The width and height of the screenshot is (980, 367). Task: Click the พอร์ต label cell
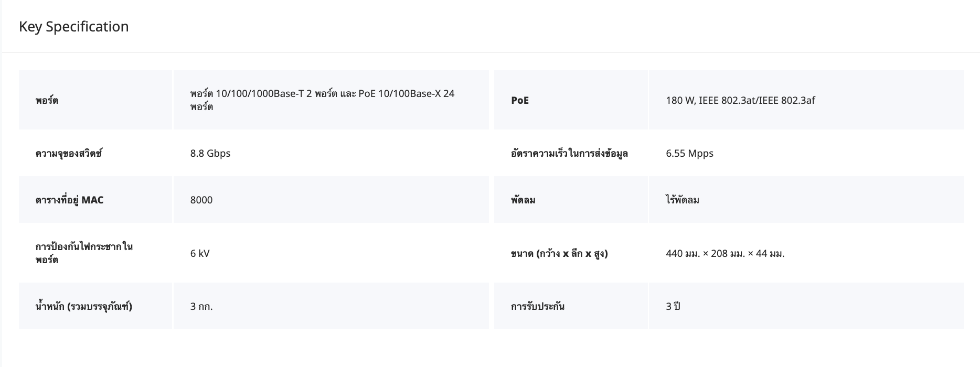47,100
